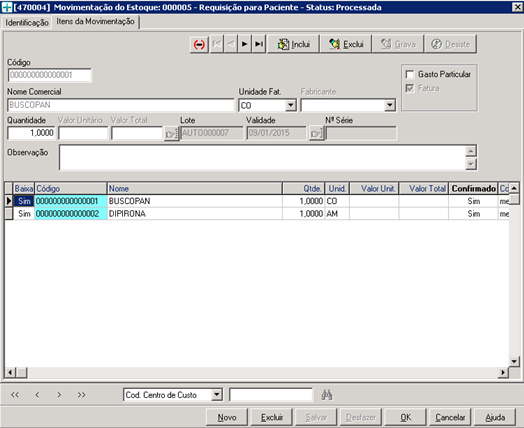
Task: Click the Valor Total field
Action: (137, 133)
